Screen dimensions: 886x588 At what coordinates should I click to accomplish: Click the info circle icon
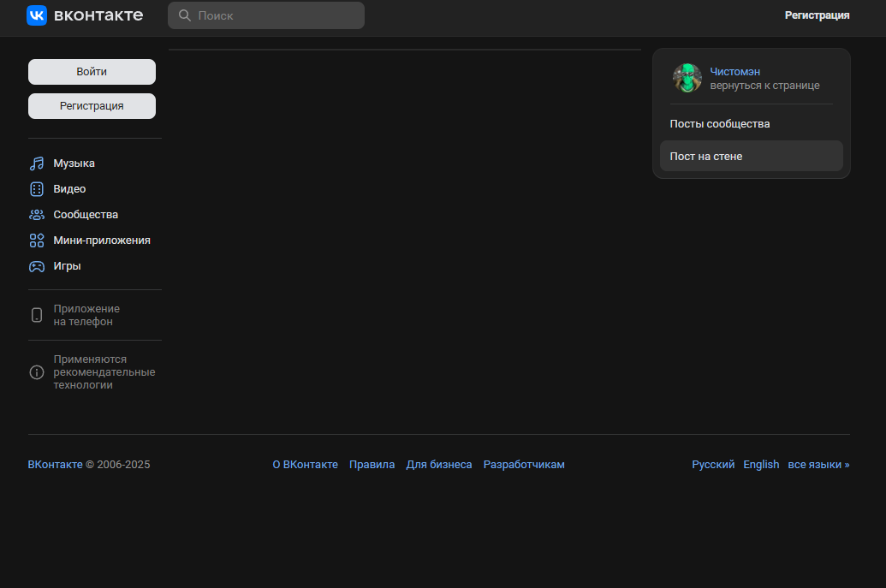coord(37,372)
